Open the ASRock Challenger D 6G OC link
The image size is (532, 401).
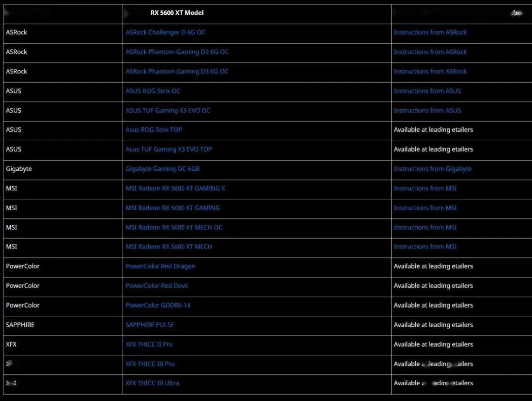point(165,32)
